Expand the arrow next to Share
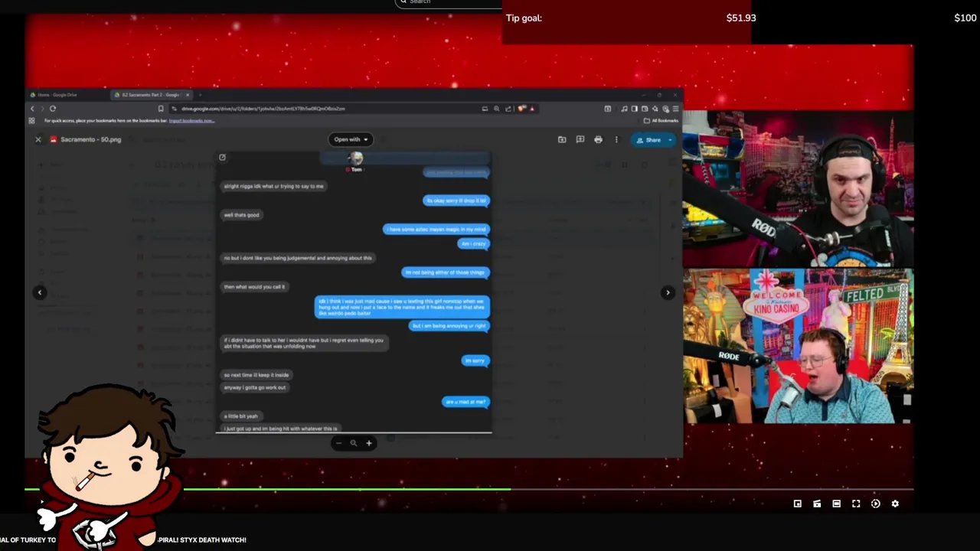 click(671, 139)
